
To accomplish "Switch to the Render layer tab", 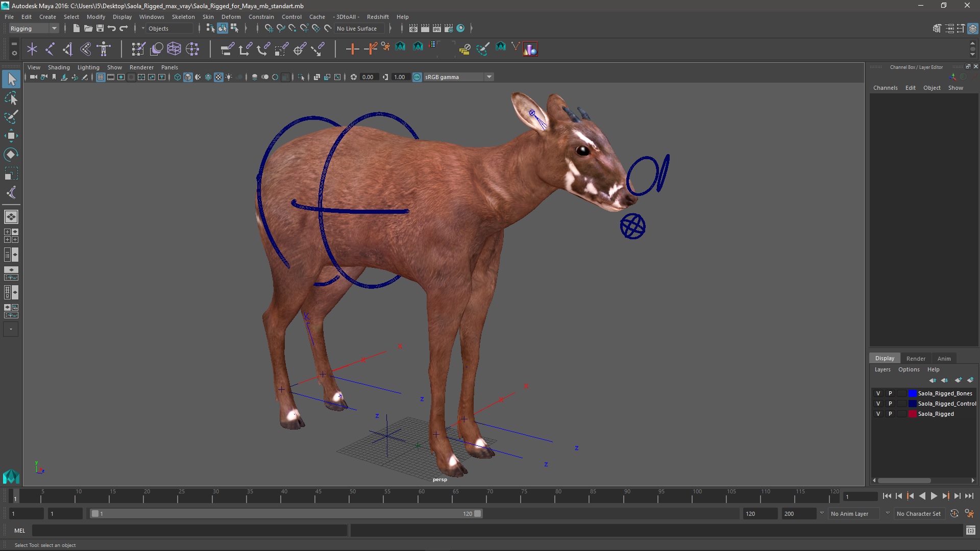I will coord(916,358).
